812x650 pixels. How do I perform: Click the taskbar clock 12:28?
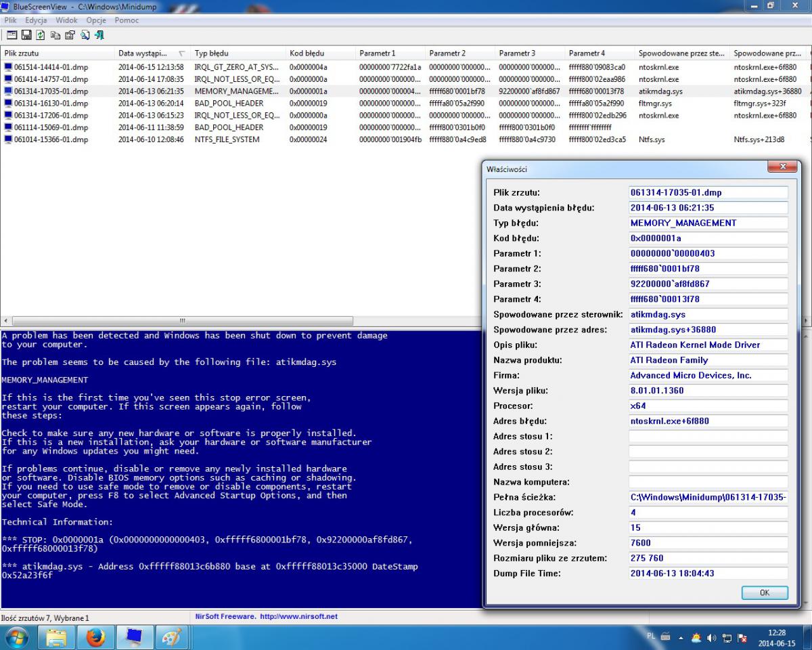[x=776, y=632]
